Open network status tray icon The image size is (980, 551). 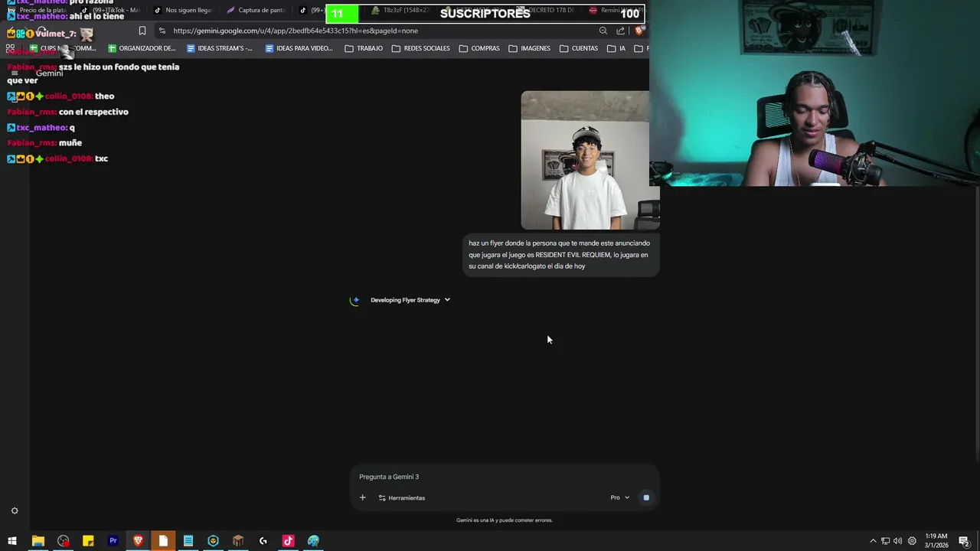(x=885, y=541)
